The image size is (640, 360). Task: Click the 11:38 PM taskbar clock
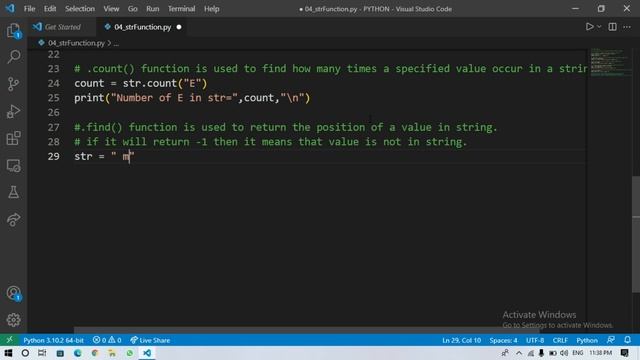601,353
